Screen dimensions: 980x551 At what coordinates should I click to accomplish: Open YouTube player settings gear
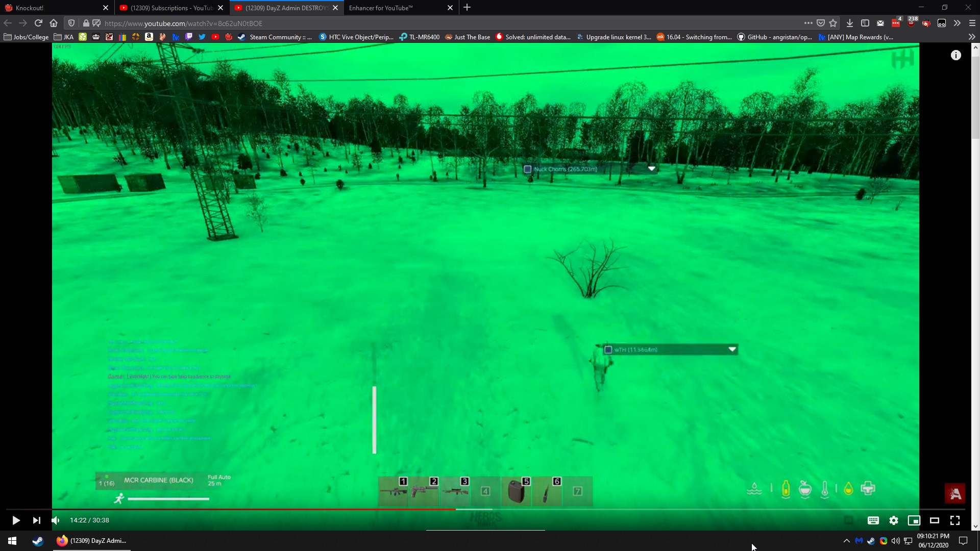point(893,520)
